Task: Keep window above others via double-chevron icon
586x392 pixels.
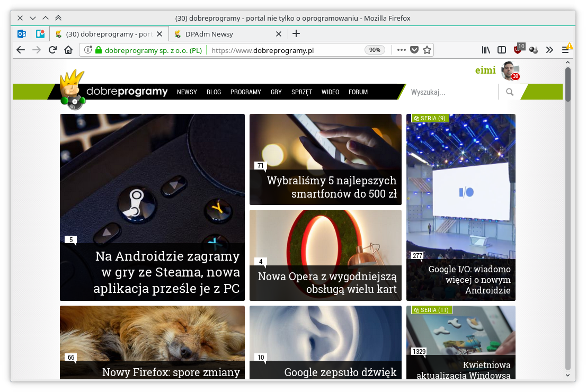Action: pyautogui.click(x=58, y=18)
